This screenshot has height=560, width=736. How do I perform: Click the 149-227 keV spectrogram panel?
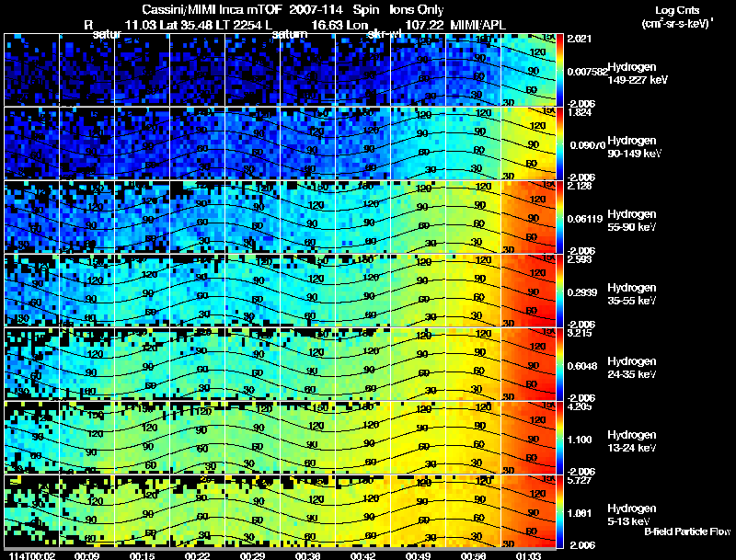tap(280, 70)
